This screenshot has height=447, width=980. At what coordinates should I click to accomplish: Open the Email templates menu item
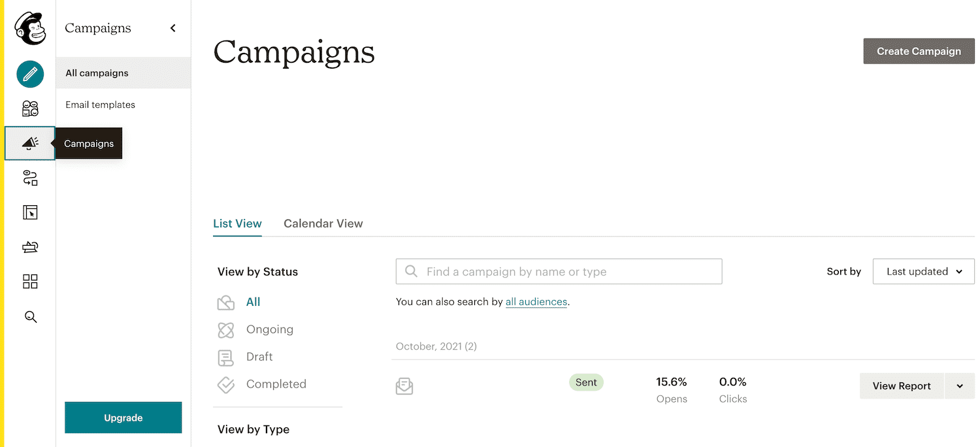[99, 105]
